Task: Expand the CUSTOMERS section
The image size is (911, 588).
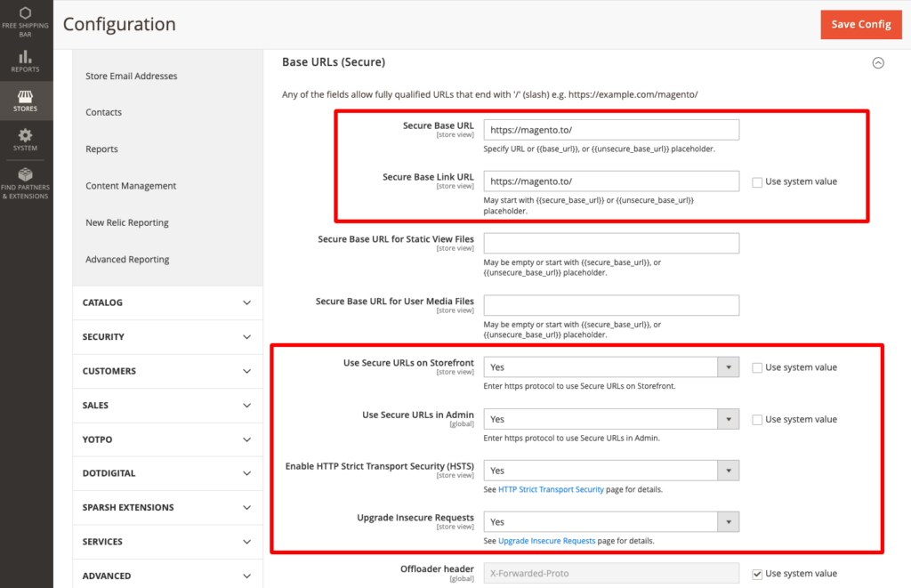Action: pyautogui.click(x=167, y=371)
